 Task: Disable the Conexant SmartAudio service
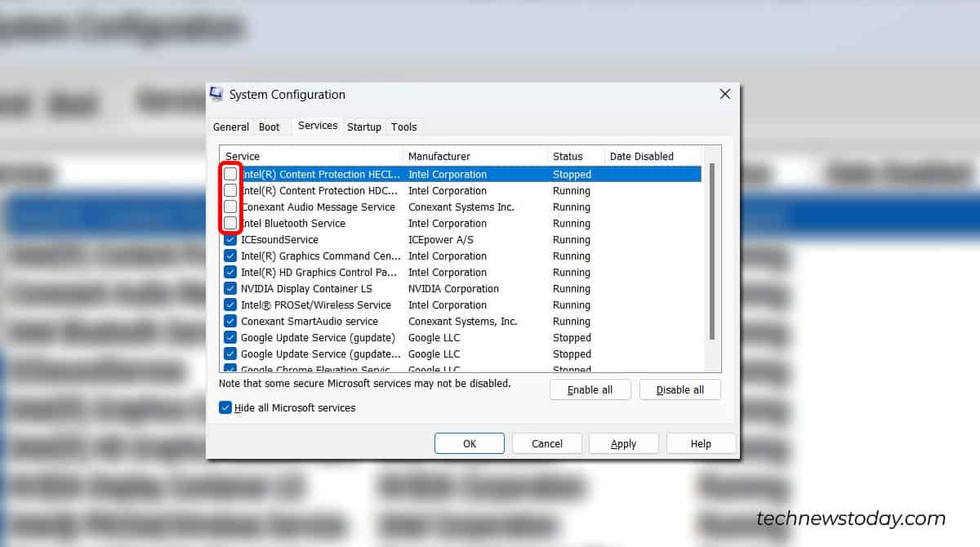coord(229,321)
